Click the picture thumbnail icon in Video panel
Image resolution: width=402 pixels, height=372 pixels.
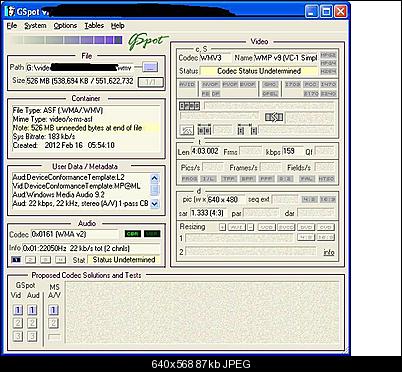tap(186, 130)
